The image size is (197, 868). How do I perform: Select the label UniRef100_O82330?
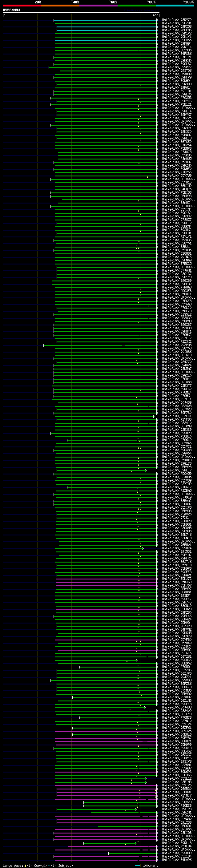(x=176, y=50)
